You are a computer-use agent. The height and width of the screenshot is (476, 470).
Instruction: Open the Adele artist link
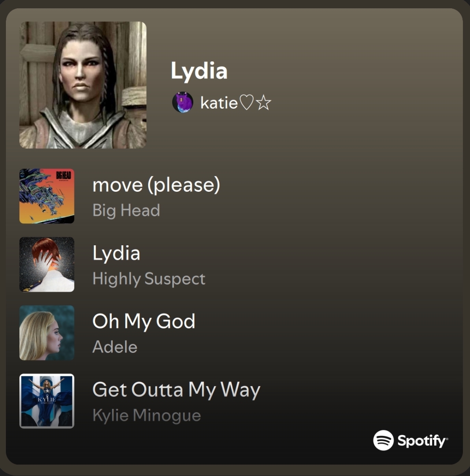pyautogui.click(x=115, y=347)
